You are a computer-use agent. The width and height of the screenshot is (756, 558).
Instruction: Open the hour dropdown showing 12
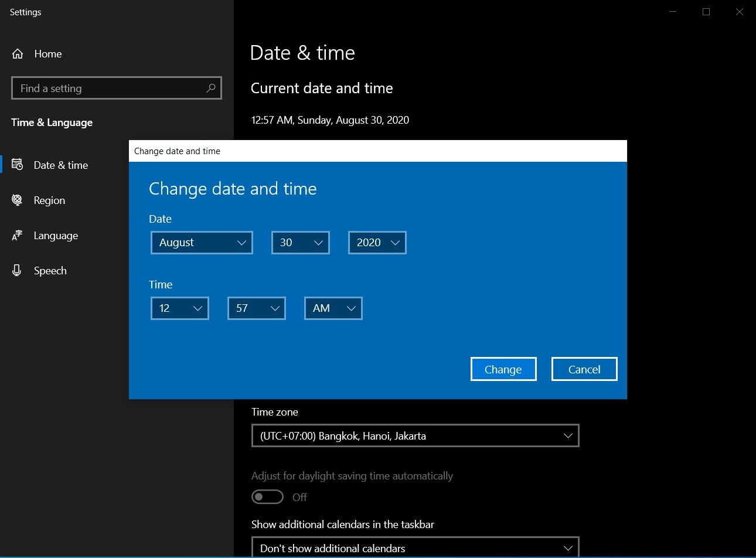tap(180, 308)
